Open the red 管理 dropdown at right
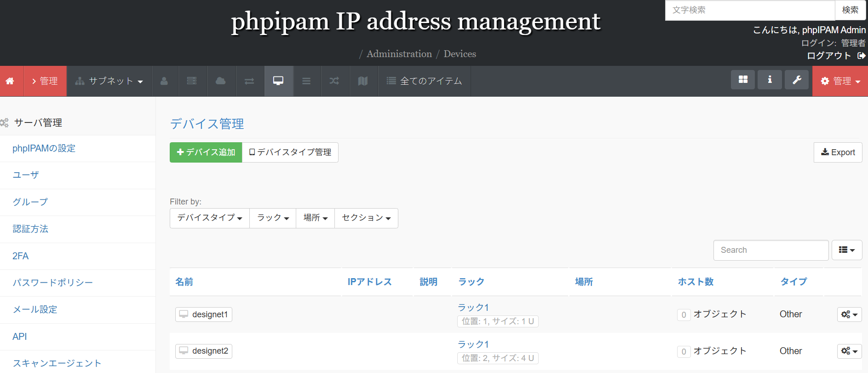 click(840, 81)
